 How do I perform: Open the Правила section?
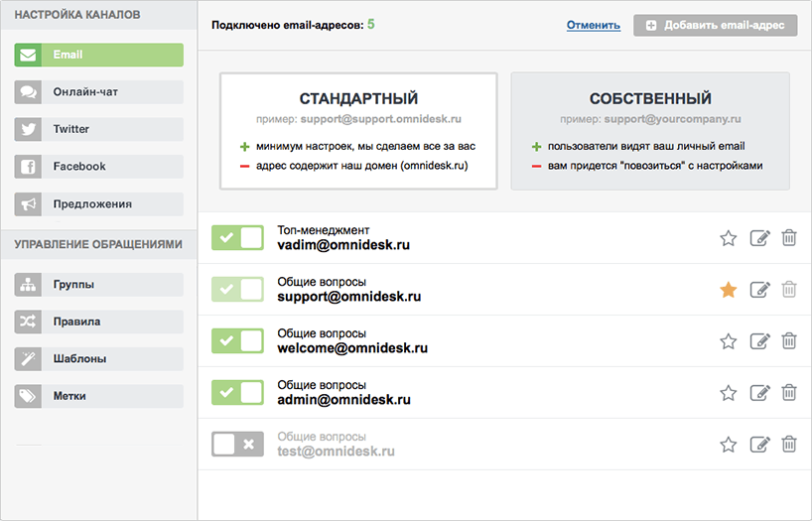click(99, 322)
